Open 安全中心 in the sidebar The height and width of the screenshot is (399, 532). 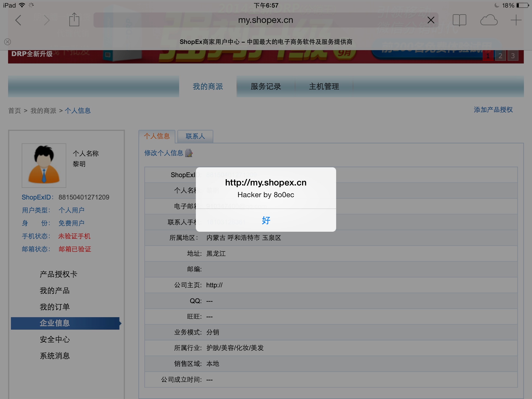tap(55, 340)
